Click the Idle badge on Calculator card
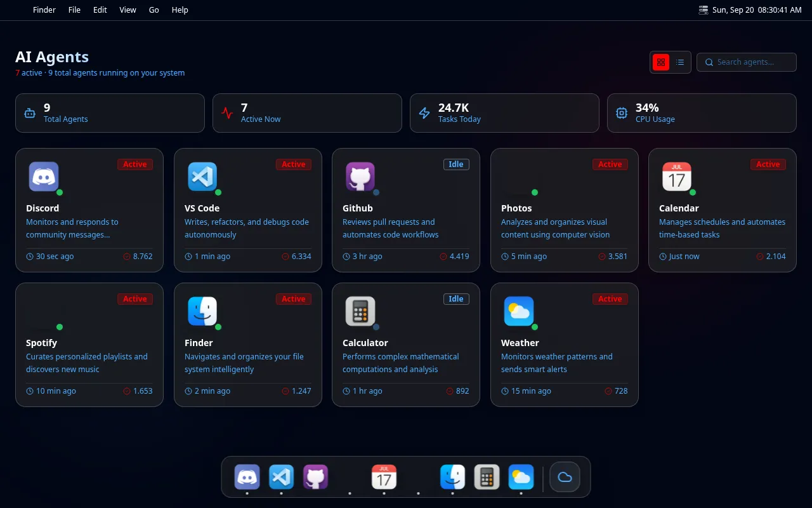This screenshot has width=812, height=508. (x=456, y=299)
